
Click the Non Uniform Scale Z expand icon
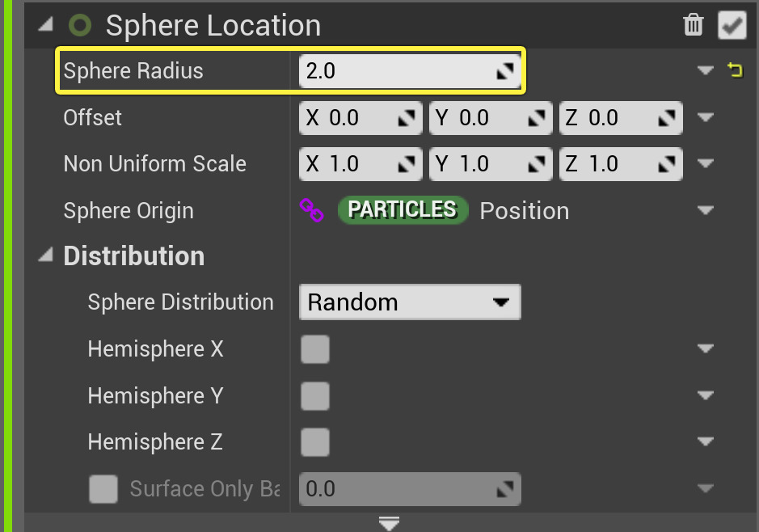667,165
